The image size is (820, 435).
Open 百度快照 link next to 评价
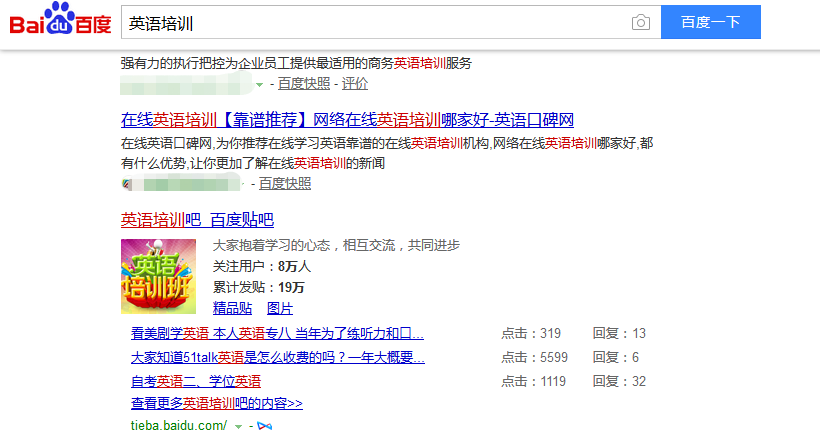tap(304, 84)
